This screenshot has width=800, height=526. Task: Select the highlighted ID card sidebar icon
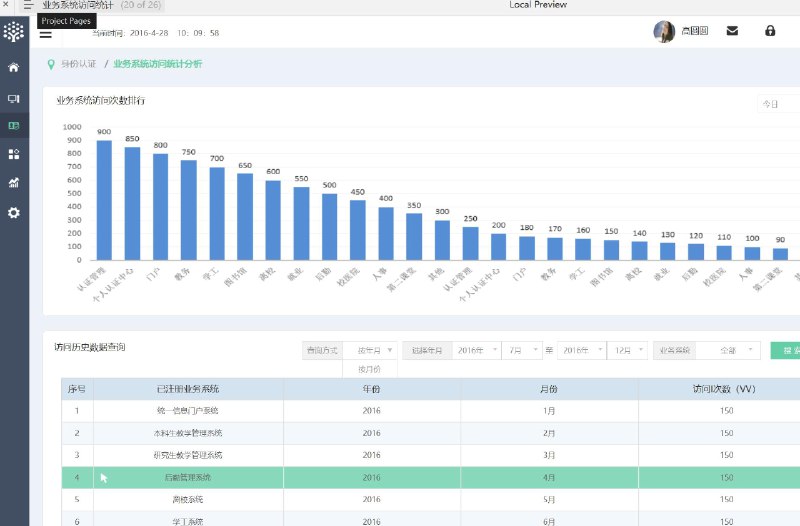[x=14, y=126]
